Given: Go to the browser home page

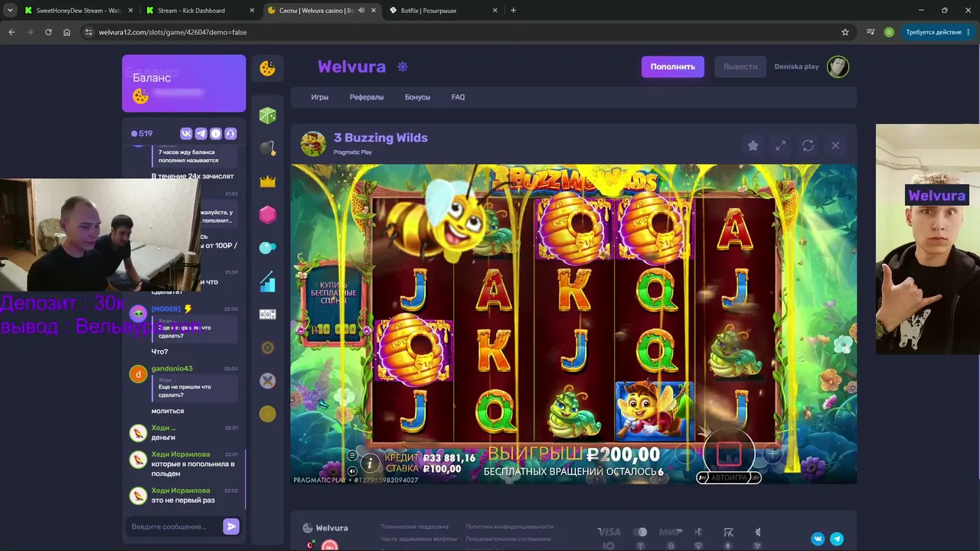Looking at the screenshot, I should click(67, 32).
